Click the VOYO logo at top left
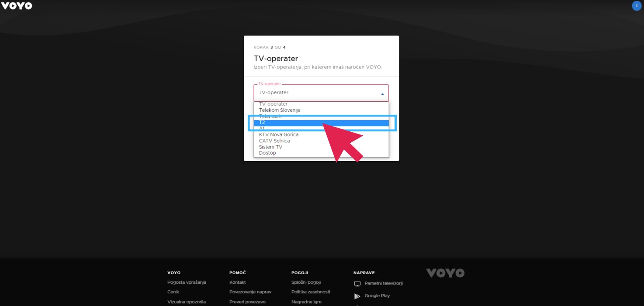 16,6
